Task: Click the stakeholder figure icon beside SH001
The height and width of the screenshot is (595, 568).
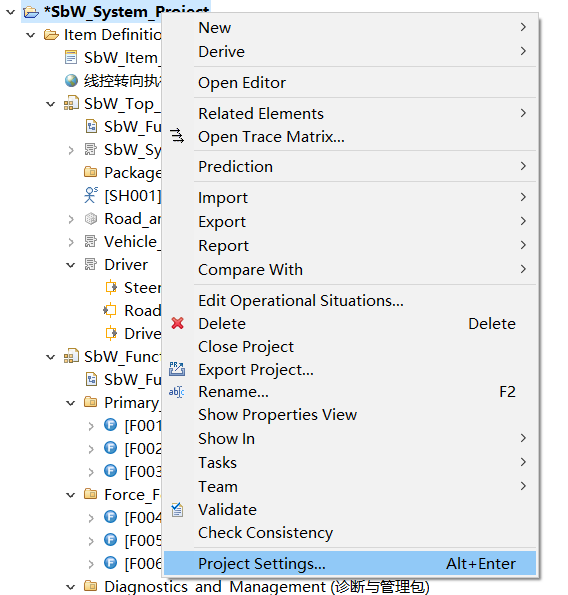Action: tap(91, 195)
